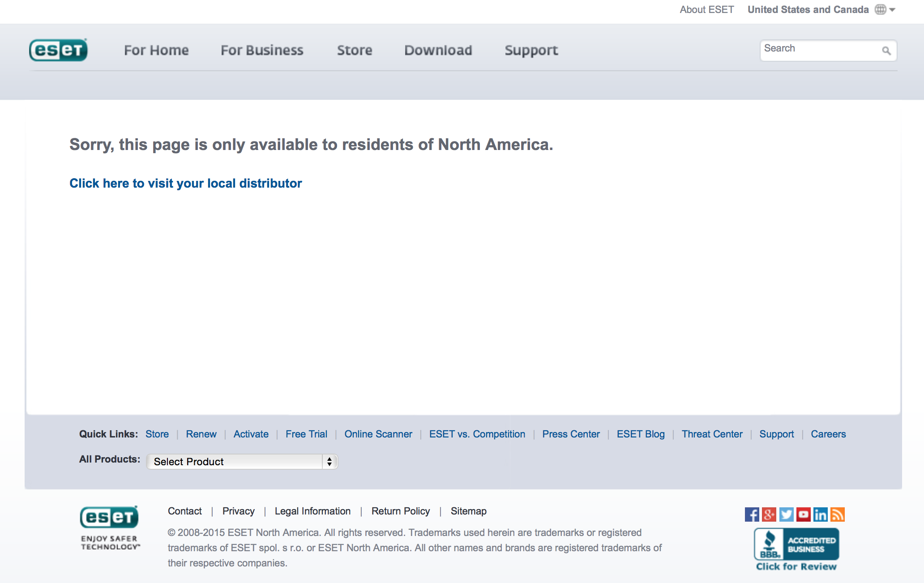Image resolution: width=924 pixels, height=583 pixels.
Task: Open the For Home menu
Action: pos(156,50)
